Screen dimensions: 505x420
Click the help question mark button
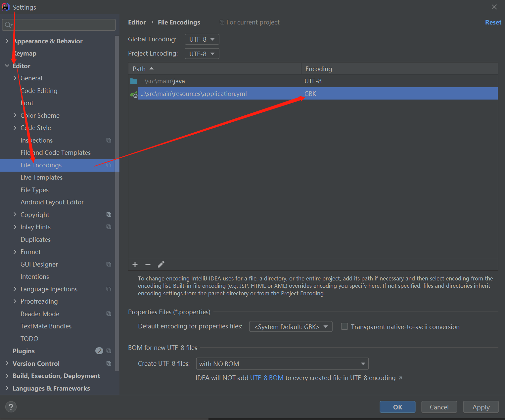tap(11, 407)
